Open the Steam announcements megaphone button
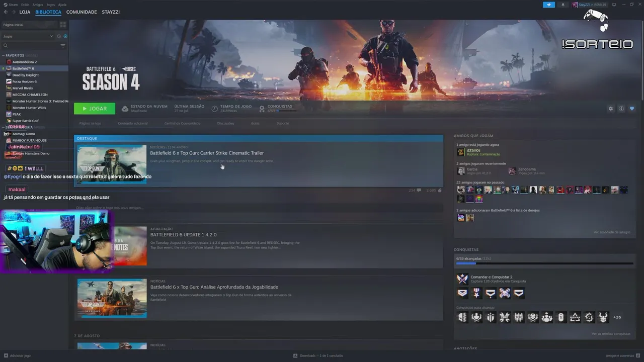 click(x=549, y=5)
